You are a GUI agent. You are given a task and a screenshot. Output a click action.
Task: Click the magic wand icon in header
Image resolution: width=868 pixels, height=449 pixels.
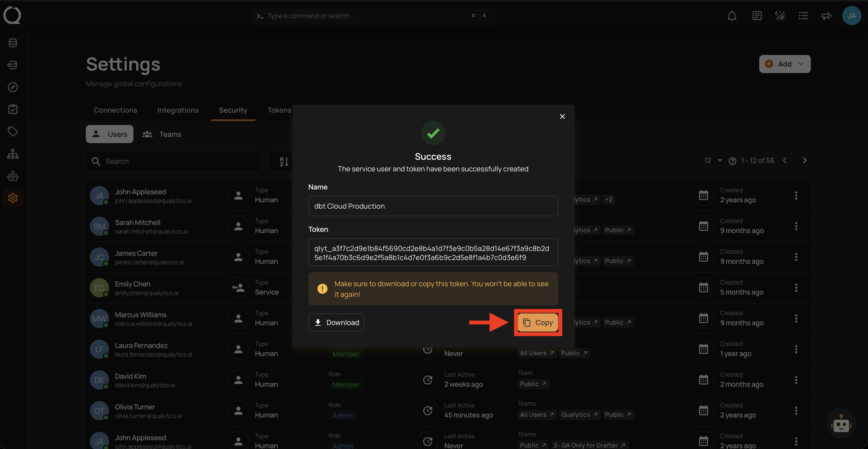click(x=780, y=16)
